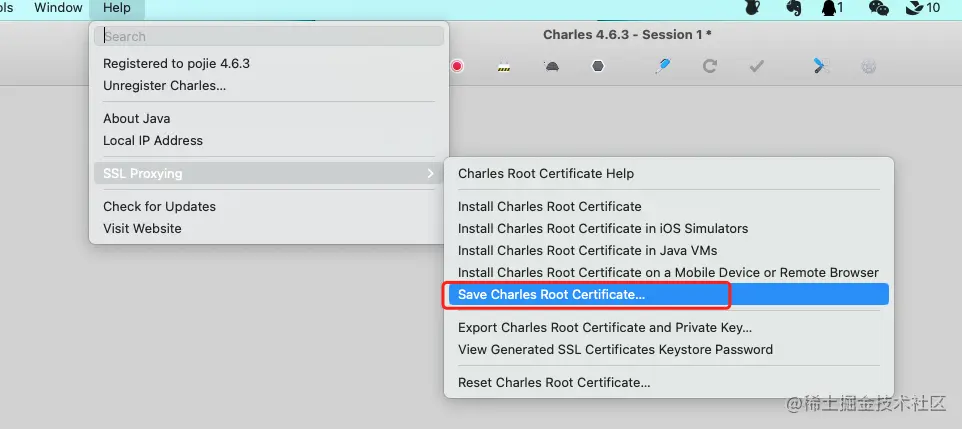Install Charles Root Certificate in Java VMs
Viewport: 962px width, 429px height.
pos(669,250)
